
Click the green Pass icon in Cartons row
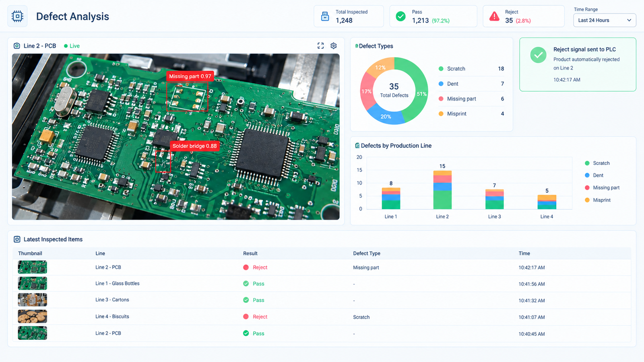click(246, 300)
